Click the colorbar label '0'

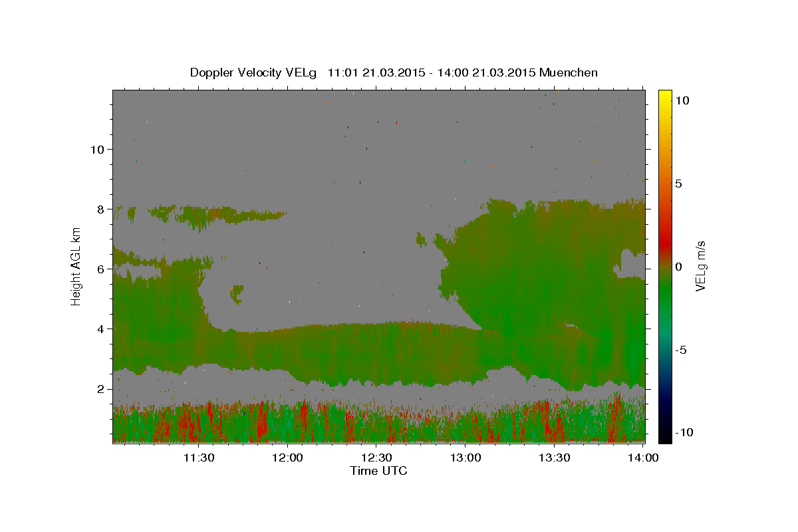(x=678, y=267)
